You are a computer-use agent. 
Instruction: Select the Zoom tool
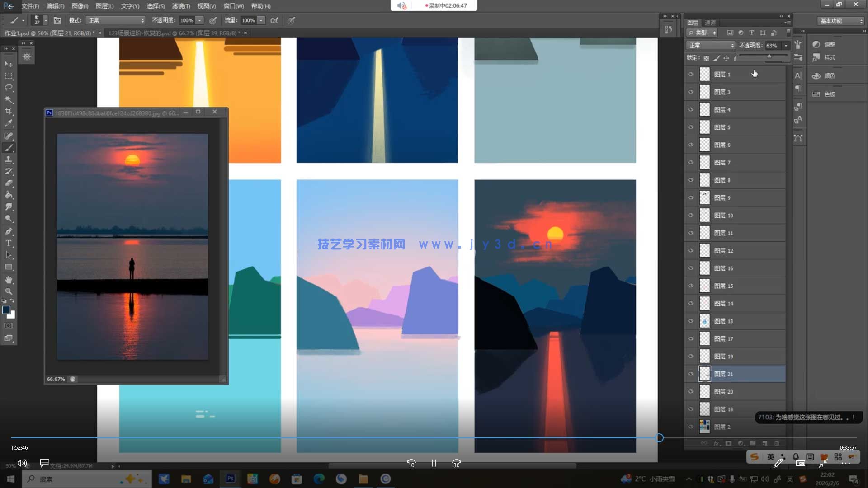[x=8, y=292]
